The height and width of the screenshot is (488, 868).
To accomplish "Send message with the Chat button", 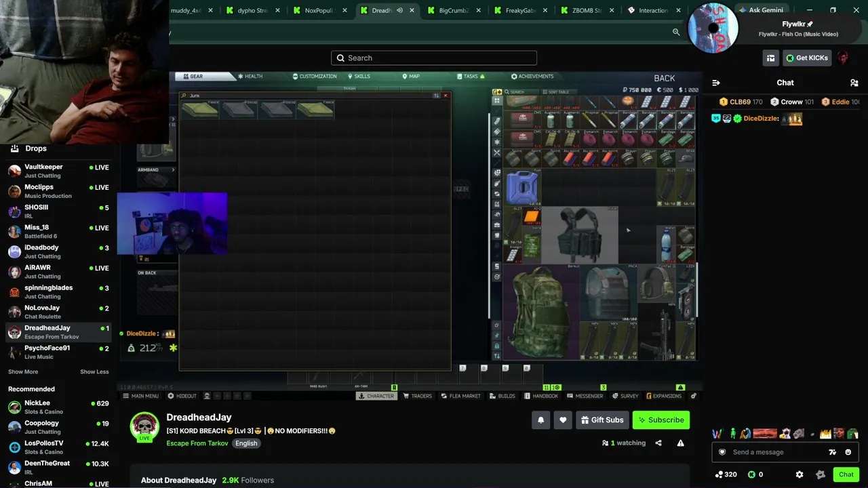I will coord(846,474).
